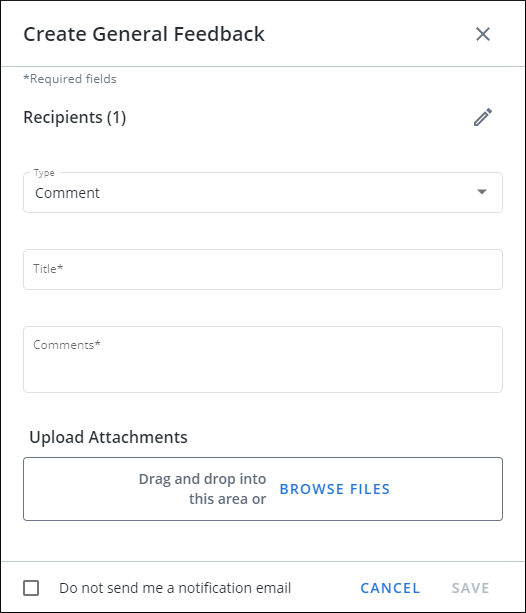526x613 pixels.
Task: Enable the notification email opt-out checkbox
Action: point(31,588)
